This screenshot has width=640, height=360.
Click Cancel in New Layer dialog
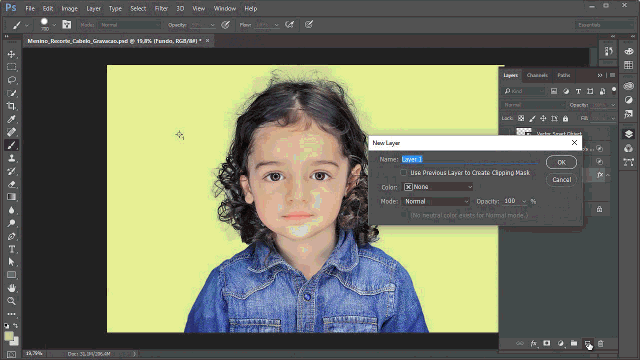tap(562, 180)
